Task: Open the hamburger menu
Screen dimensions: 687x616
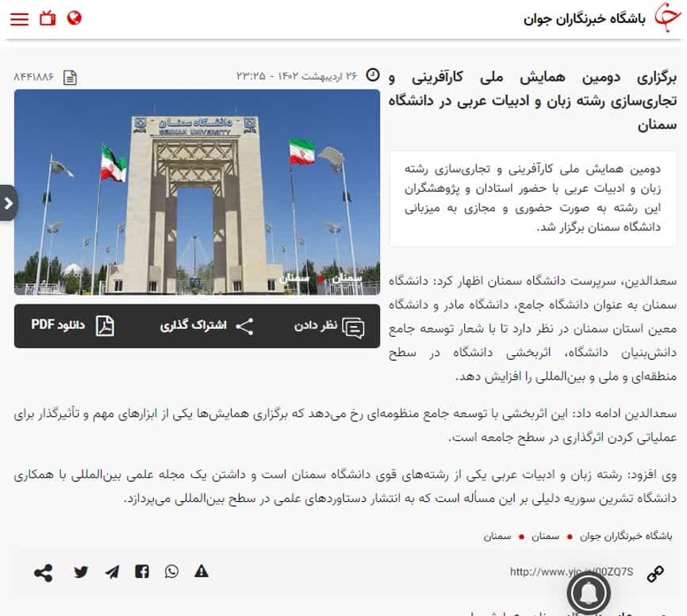Action: coord(19,19)
